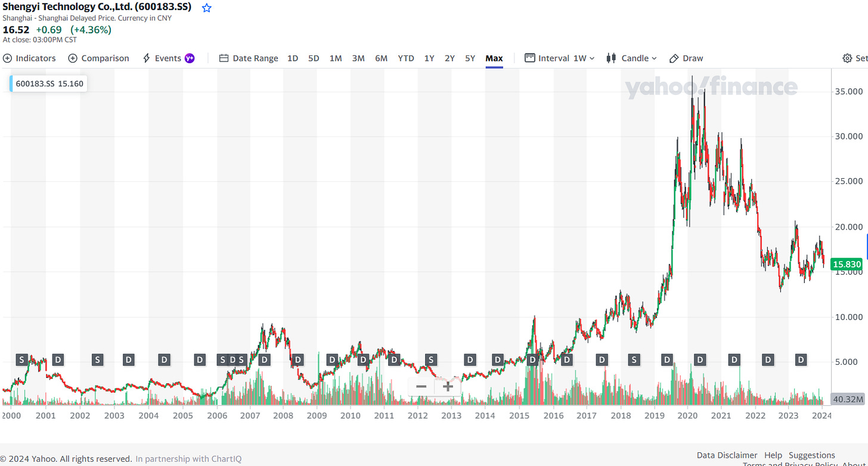This screenshot has height=466, width=868.
Task: Select the Max date range tab
Action: 494,58
